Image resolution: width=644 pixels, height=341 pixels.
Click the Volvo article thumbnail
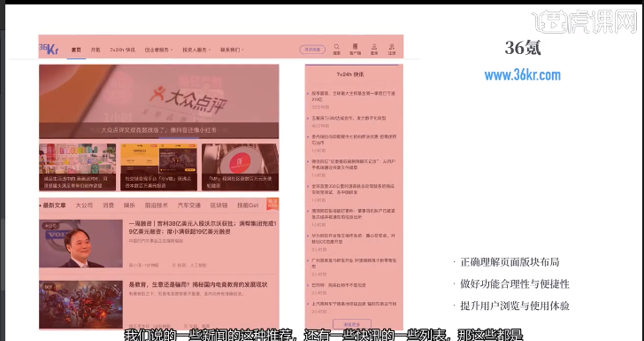coord(80,244)
